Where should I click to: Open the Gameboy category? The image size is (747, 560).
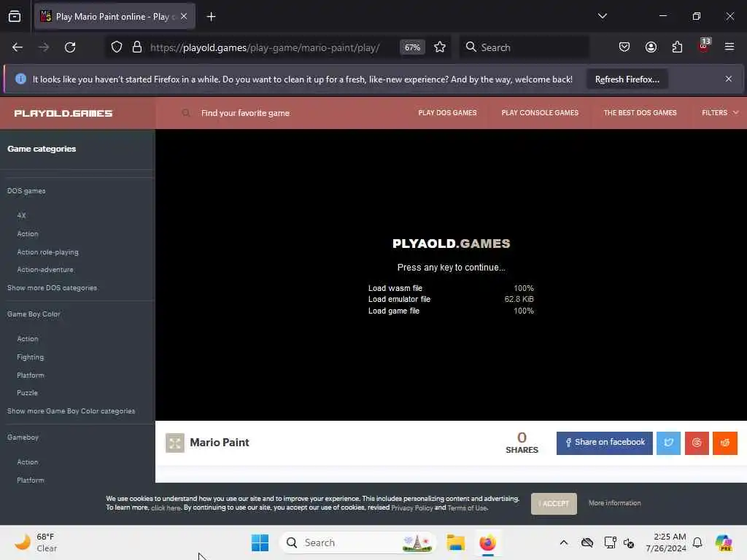click(23, 437)
